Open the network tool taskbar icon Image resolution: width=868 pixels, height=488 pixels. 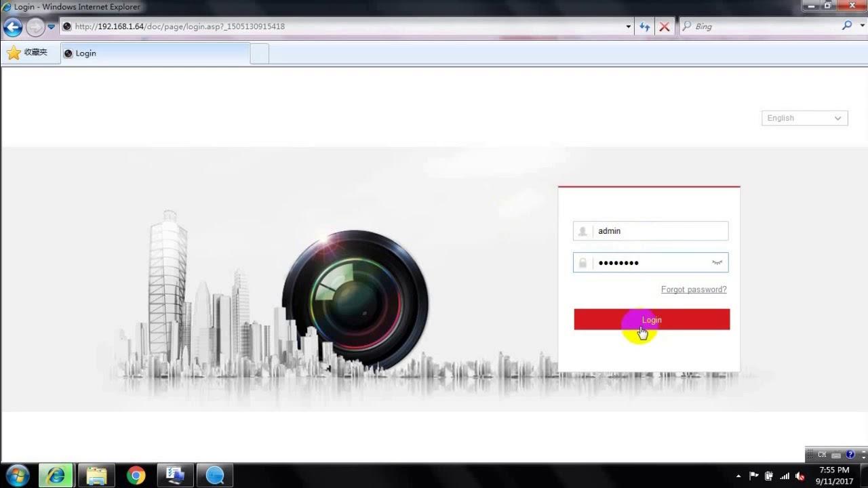pos(175,476)
